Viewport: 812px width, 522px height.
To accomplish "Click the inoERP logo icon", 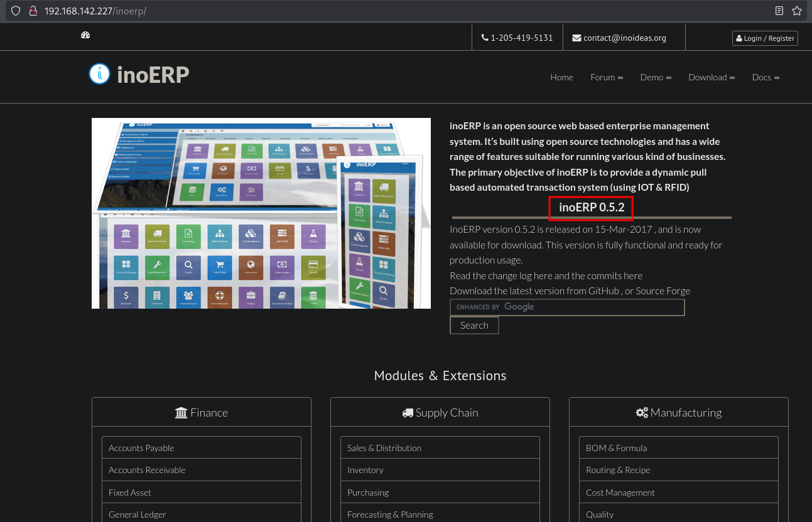I will click(x=99, y=74).
